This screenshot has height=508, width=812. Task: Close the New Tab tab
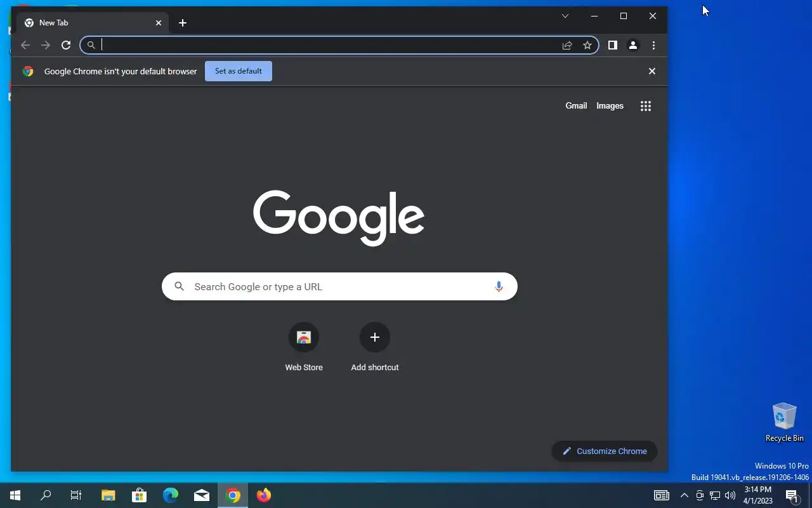point(159,23)
